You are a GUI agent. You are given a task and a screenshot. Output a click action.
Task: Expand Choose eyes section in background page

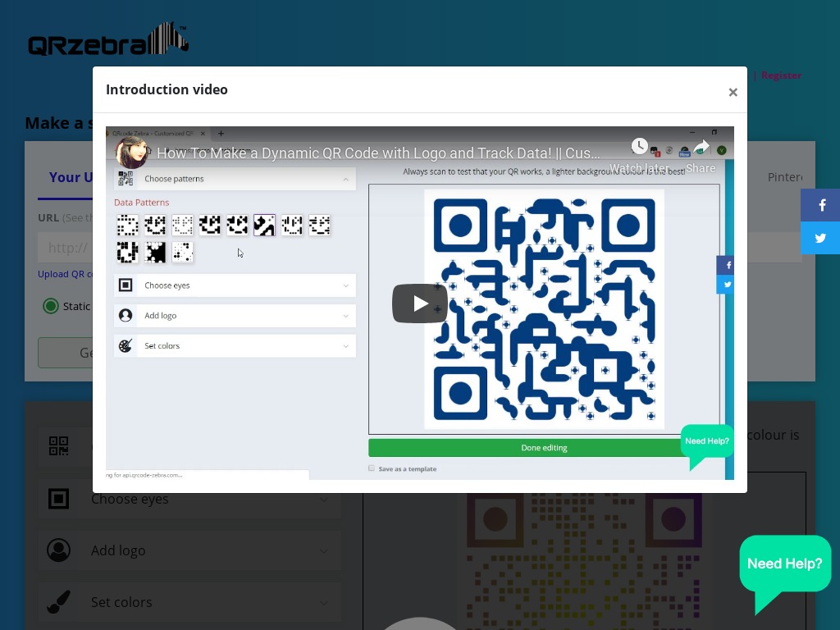(189, 499)
